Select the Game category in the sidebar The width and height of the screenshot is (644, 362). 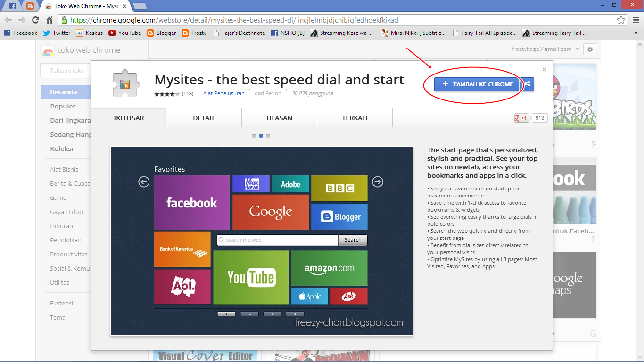tap(58, 197)
